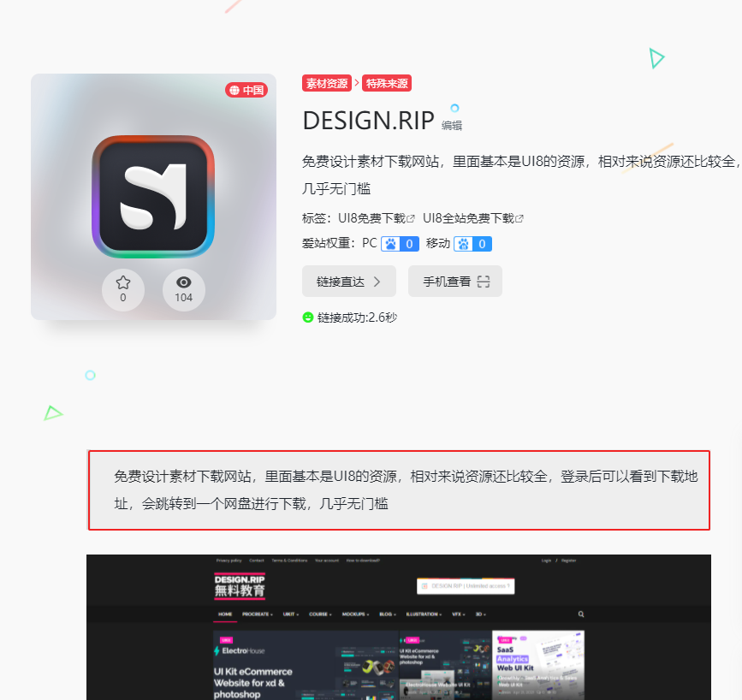Image resolution: width=742 pixels, height=700 pixels.
Task: Open UIKIT dropdown in site preview
Action: [291, 614]
